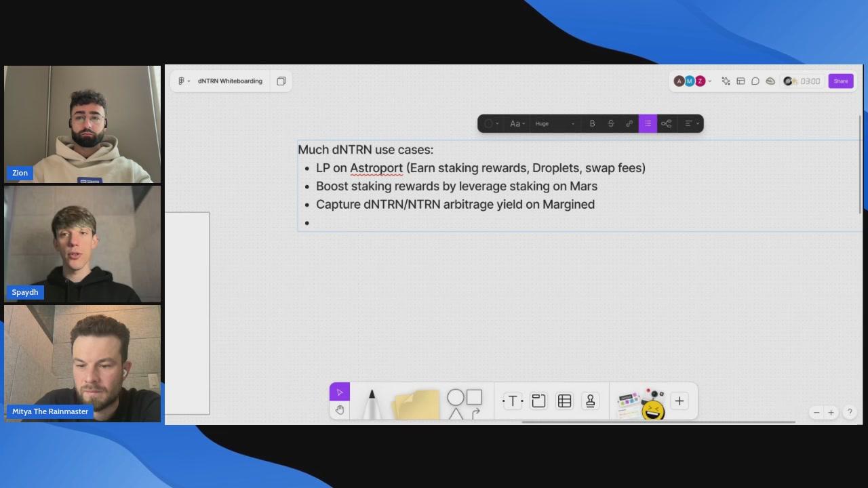Viewport: 868px width, 488px height.
Task: Open the Huge font size dropdown
Action: (555, 123)
